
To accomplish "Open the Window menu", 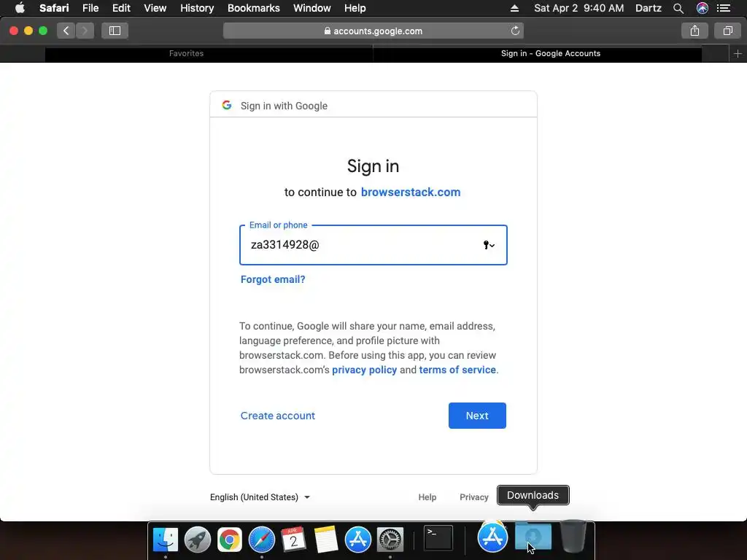I will pyautogui.click(x=312, y=8).
